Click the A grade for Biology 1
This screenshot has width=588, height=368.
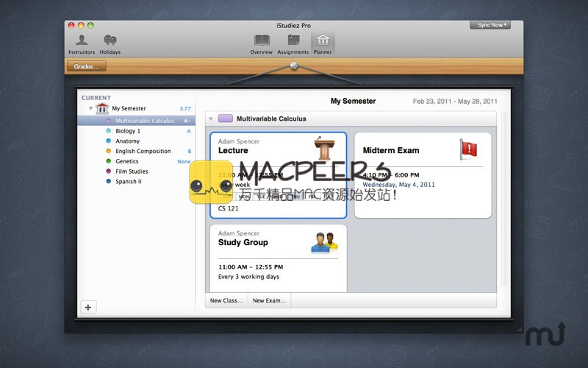tap(189, 131)
